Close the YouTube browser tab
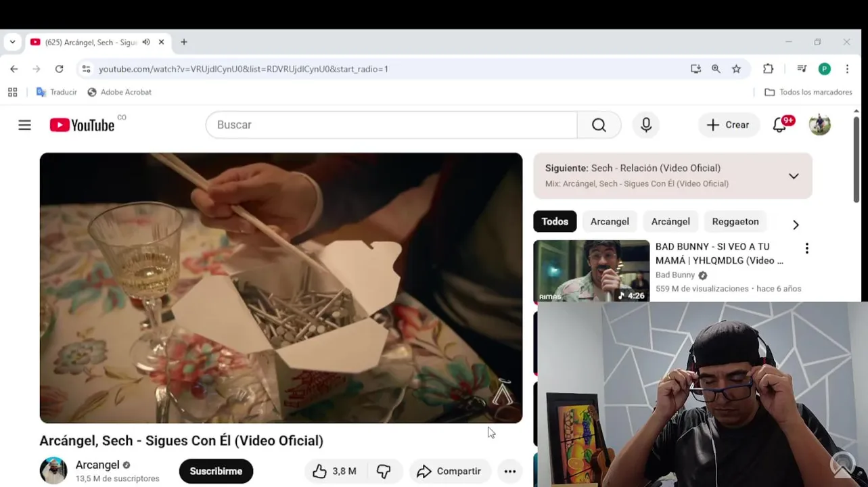Image resolution: width=868 pixels, height=487 pixels. [x=161, y=42]
